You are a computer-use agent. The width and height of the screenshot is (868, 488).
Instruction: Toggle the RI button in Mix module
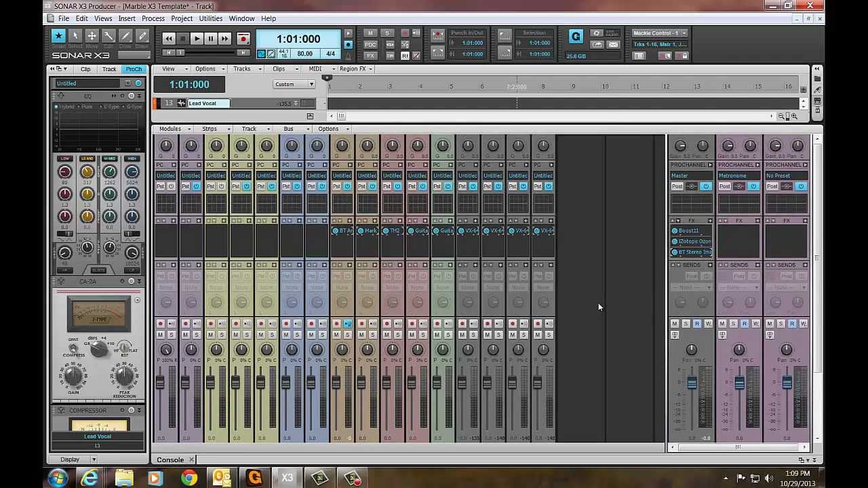click(405, 56)
